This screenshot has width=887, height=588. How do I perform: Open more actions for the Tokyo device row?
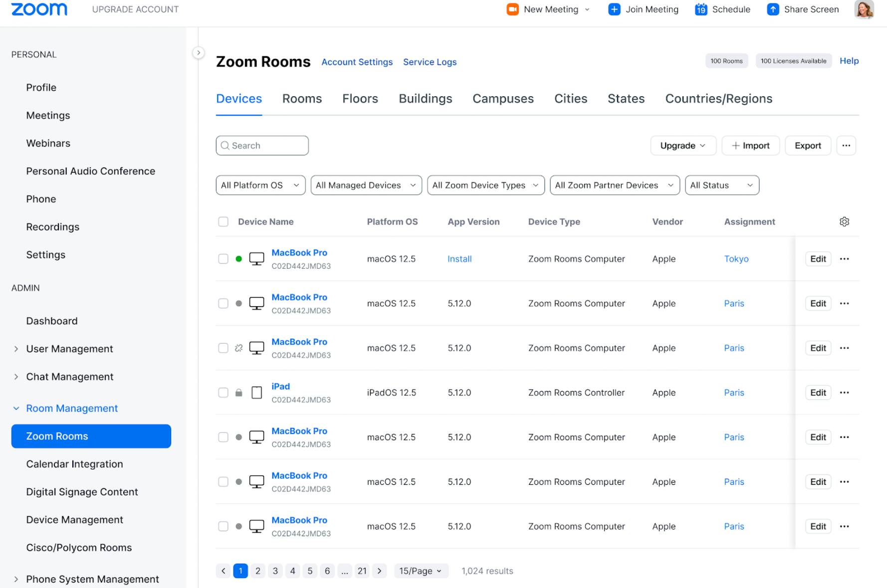[x=844, y=259]
